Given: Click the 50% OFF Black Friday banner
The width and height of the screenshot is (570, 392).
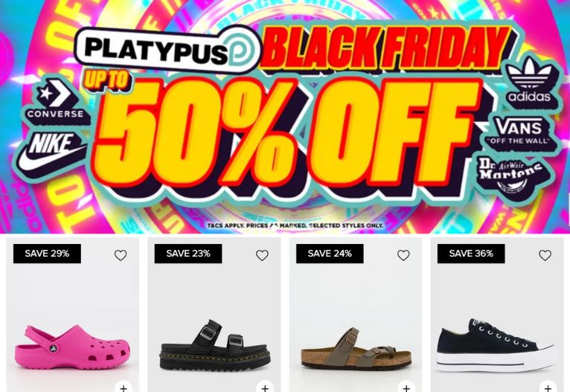Looking at the screenshot, I should click(285, 116).
